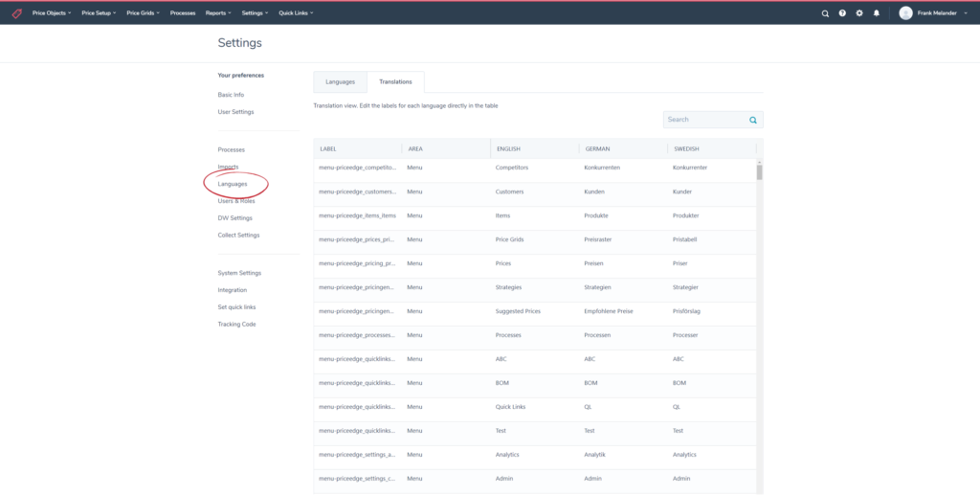This screenshot has width=980, height=496.
Task: Select the Translations tab
Action: point(395,82)
